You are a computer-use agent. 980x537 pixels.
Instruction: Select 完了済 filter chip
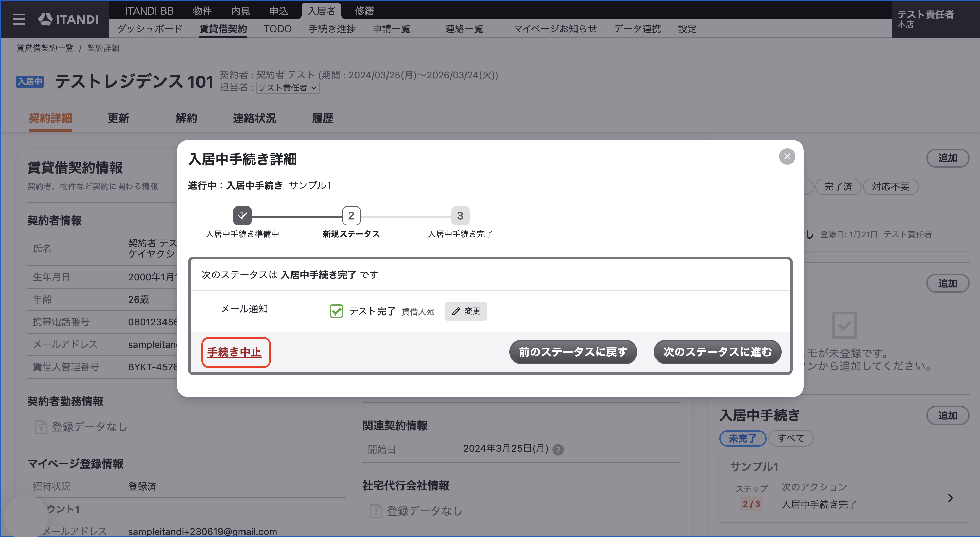tap(838, 186)
